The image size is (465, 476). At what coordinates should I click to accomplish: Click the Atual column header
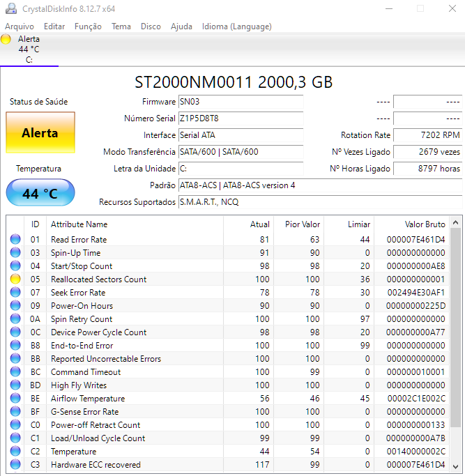[248, 224]
